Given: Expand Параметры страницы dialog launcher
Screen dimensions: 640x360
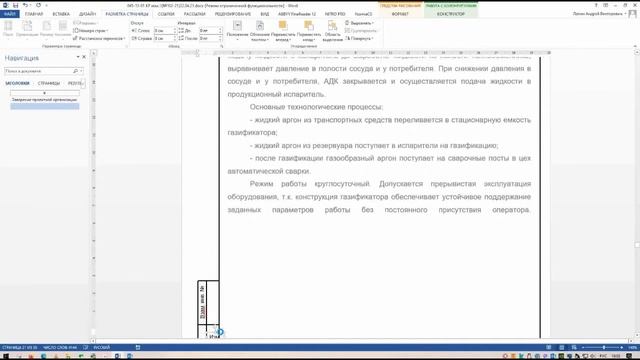Looking at the screenshot, I should (127, 47).
